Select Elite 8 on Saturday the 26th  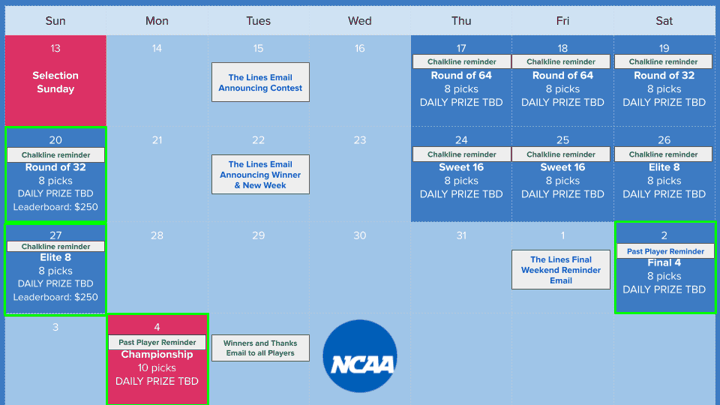click(x=664, y=167)
